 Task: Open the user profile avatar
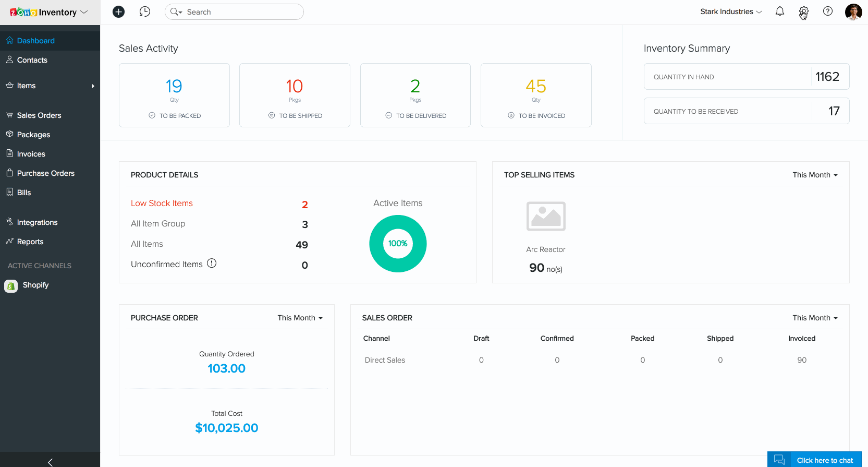(853, 11)
